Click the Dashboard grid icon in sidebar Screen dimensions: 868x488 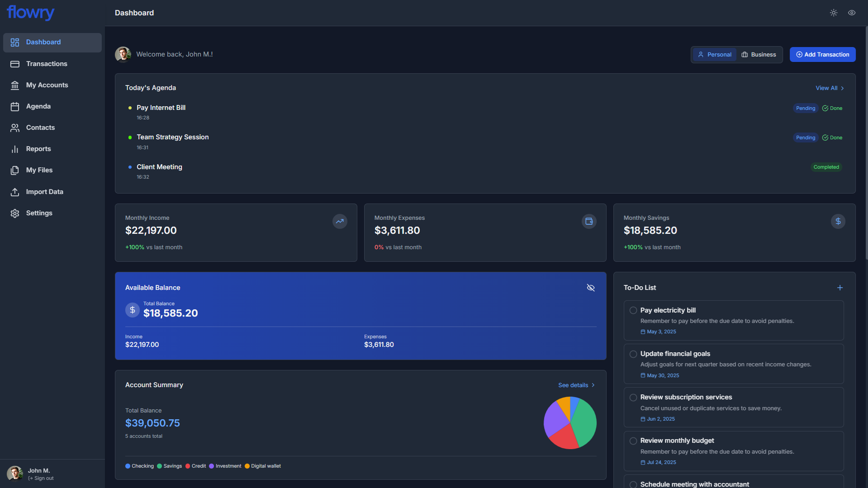(x=15, y=43)
